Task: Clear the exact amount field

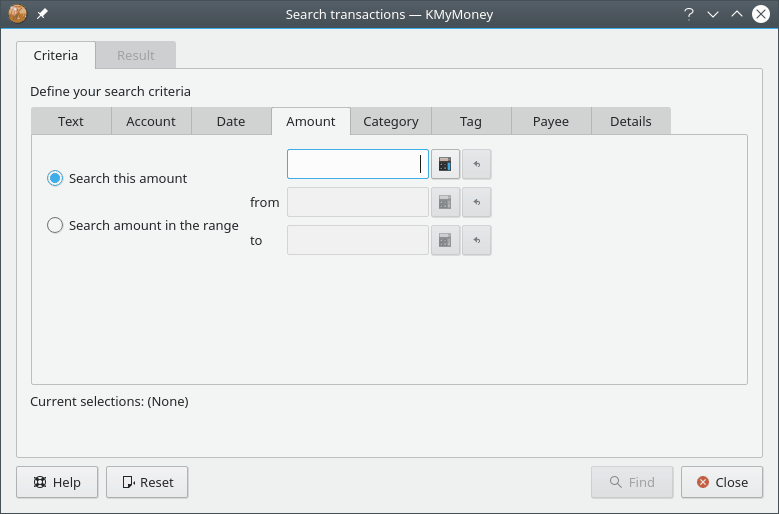Action: (476, 164)
